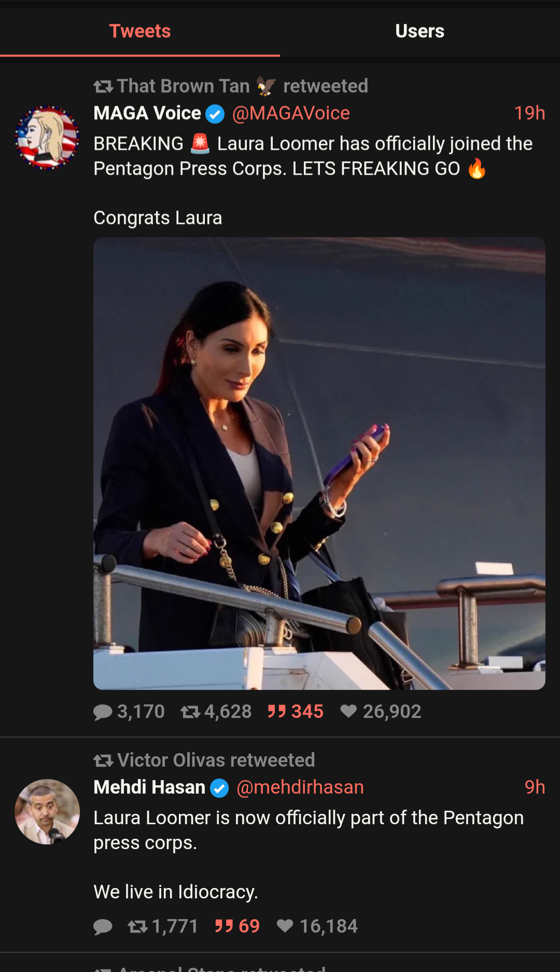Viewport: 560px width, 972px height.
Task: Select the Tweets tab
Action: [140, 31]
